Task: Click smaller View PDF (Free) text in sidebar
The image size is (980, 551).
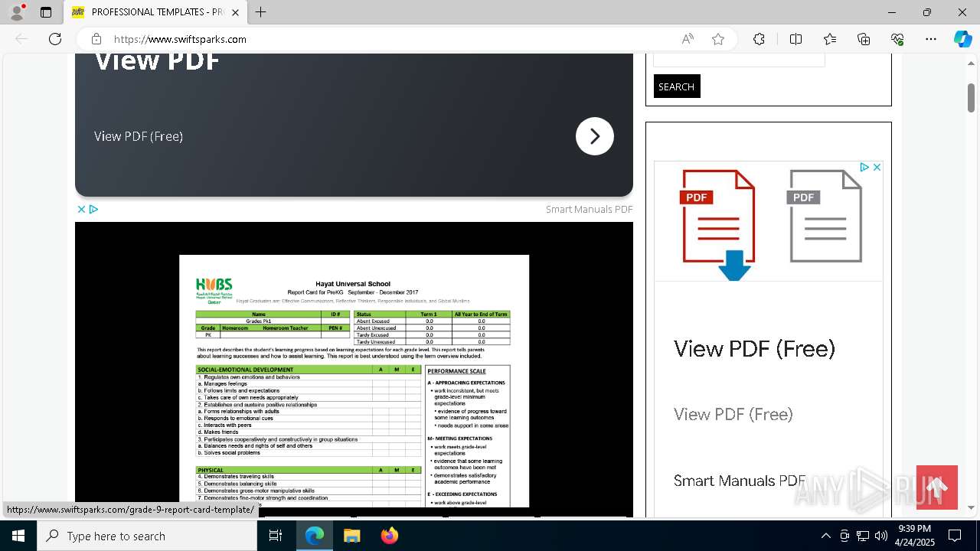Action: [733, 414]
